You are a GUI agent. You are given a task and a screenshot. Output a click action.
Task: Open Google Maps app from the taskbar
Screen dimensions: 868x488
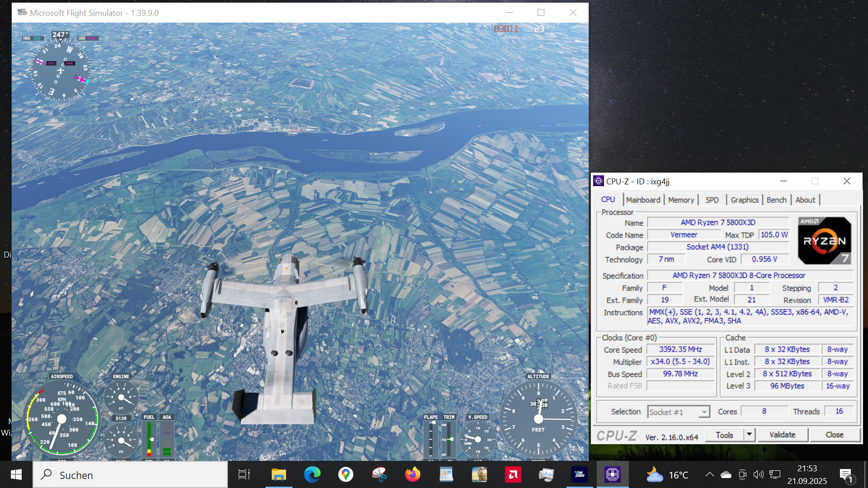[346, 474]
